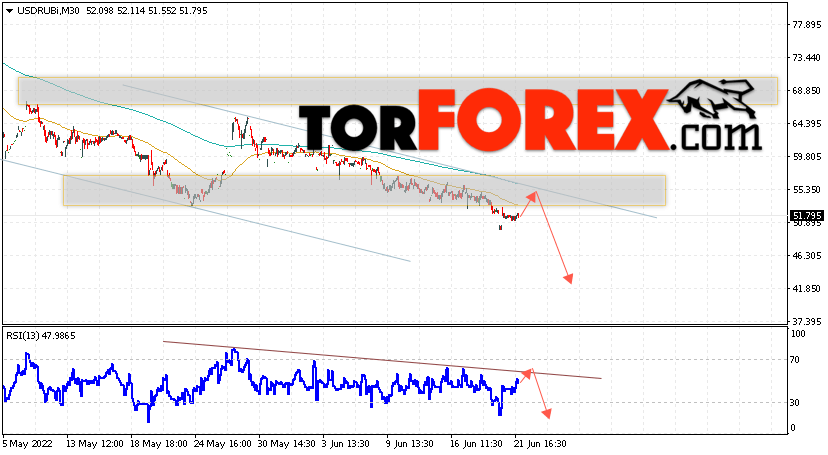
Task: Select RSI level 30 on scale
Action: click(796, 403)
